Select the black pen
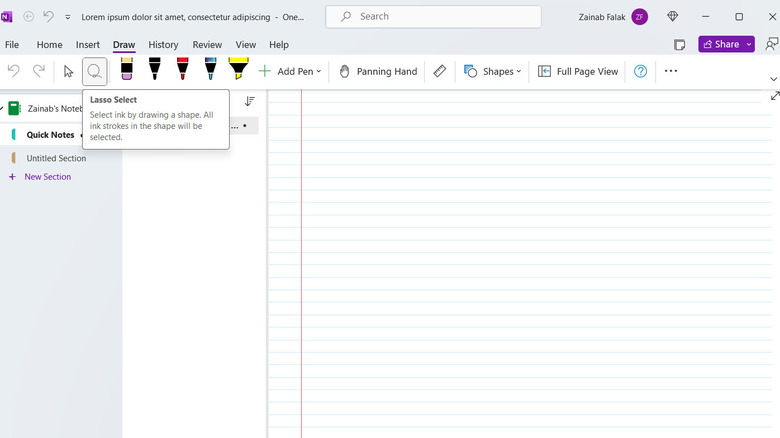The height and width of the screenshot is (438, 780). (155, 69)
